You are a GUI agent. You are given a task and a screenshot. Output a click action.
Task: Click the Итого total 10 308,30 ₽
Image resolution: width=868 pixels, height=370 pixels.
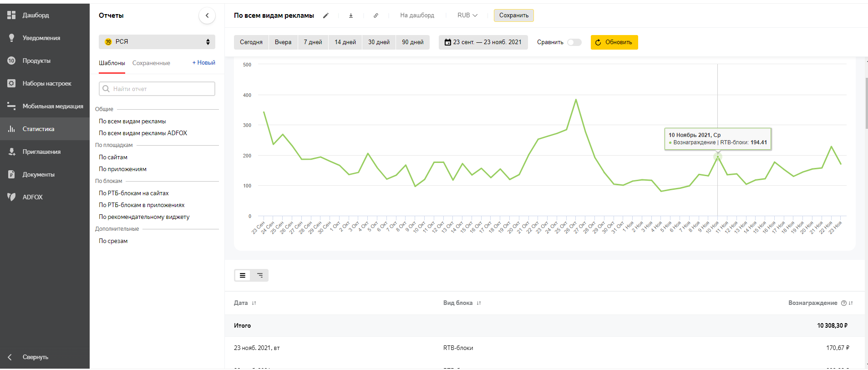(832, 326)
